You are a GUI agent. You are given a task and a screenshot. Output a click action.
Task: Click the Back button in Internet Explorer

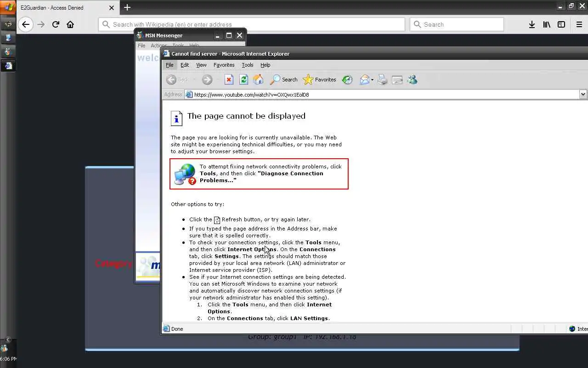click(177, 80)
